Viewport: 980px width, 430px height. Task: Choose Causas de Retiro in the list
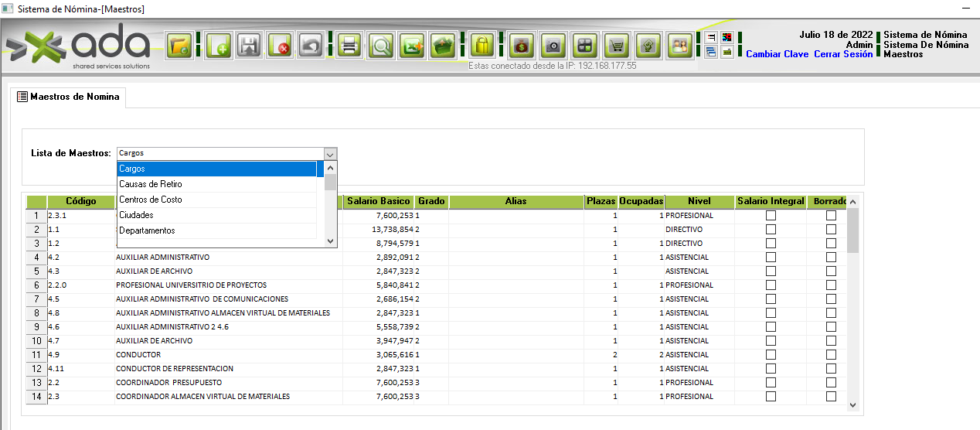coord(151,184)
